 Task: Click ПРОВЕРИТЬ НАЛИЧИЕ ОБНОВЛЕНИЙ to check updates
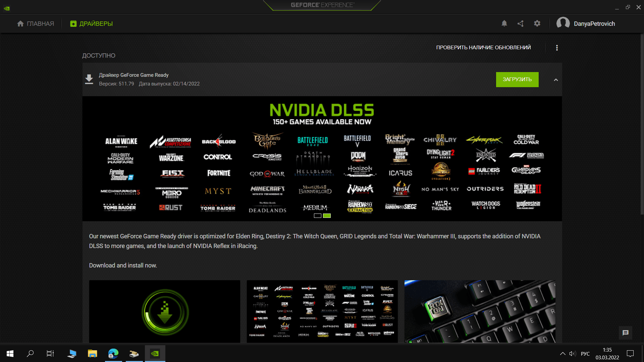tap(483, 48)
